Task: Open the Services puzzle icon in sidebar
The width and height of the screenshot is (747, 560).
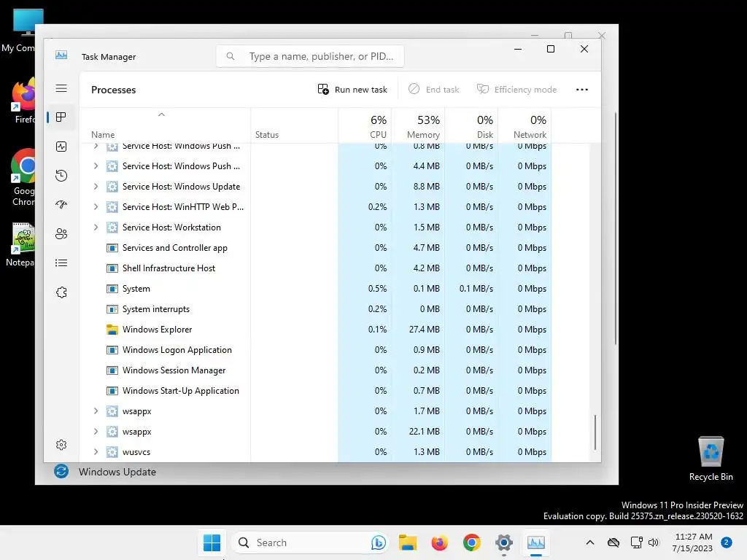Action: click(61, 292)
